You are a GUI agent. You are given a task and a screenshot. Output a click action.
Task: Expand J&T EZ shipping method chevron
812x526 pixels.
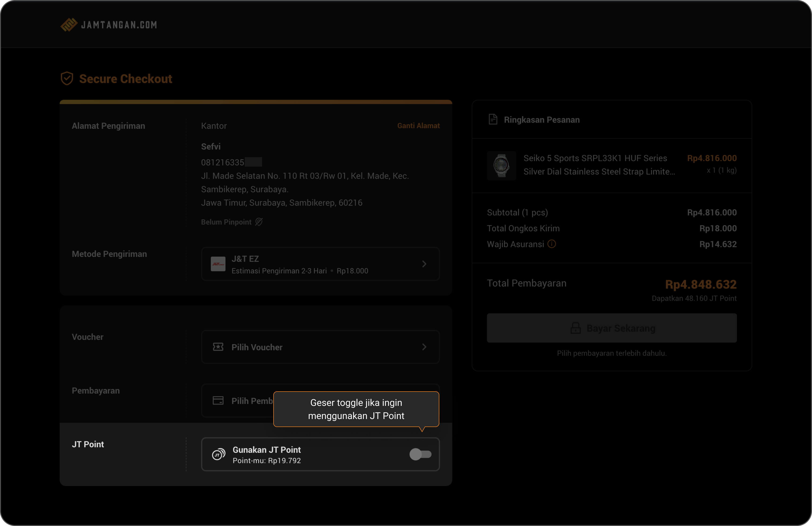(424, 264)
